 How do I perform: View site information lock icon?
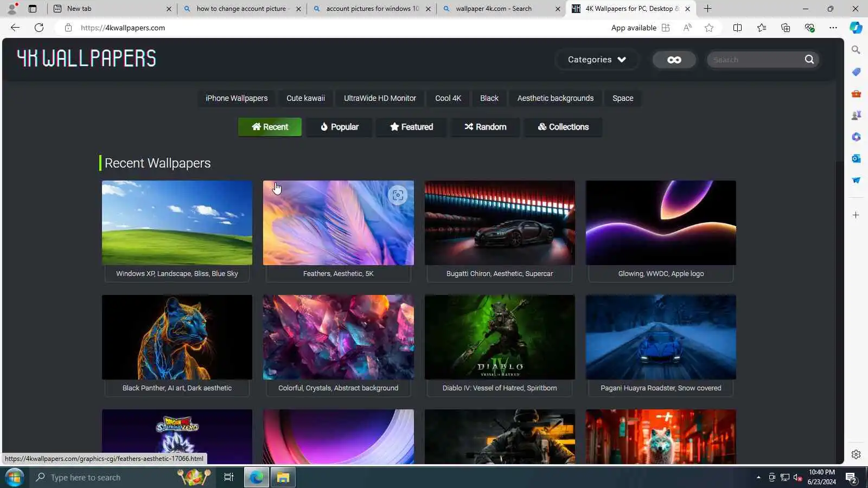(x=68, y=28)
